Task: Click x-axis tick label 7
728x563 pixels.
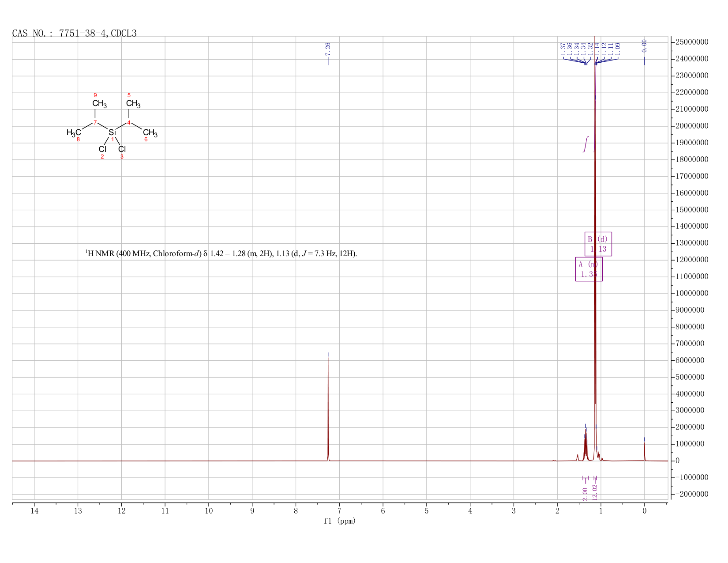Action: tap(339, 511)
